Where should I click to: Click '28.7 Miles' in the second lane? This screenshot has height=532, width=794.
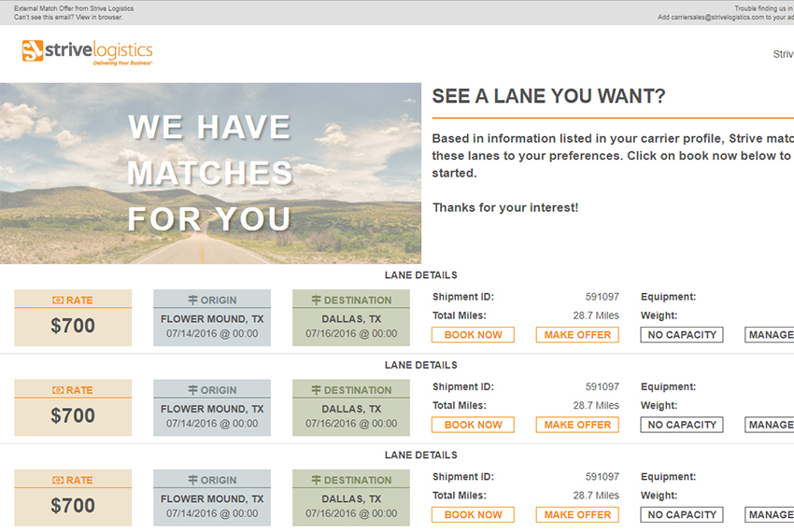point(596,405)
